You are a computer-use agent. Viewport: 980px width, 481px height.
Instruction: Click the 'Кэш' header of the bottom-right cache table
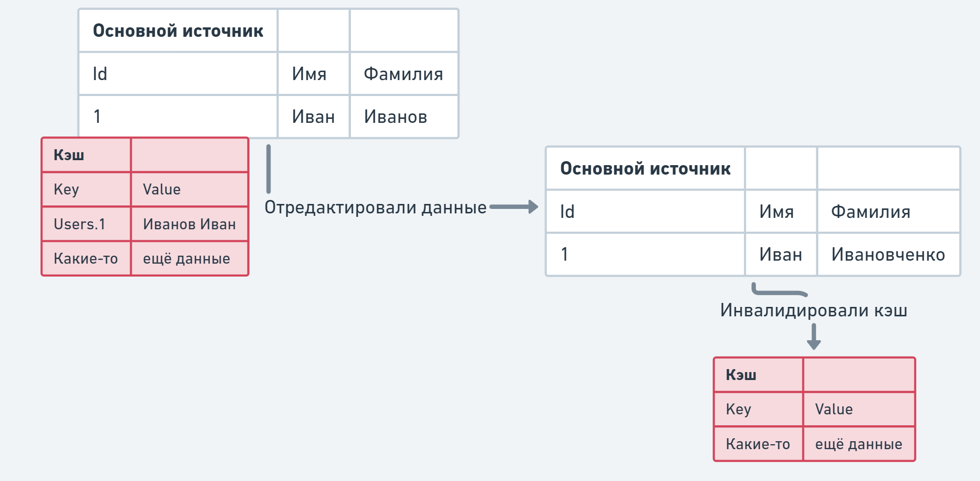click(741, 375)
